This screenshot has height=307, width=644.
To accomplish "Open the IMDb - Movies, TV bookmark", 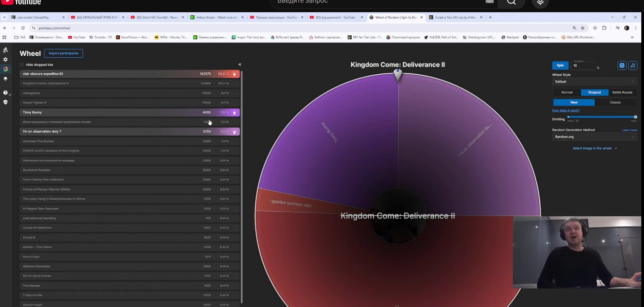I will tap(171, 37).
